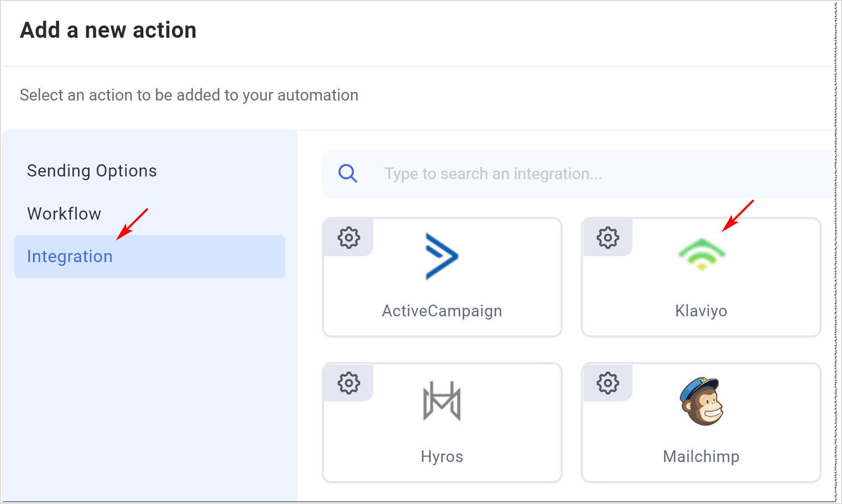This screenshot has width=842, height=504.
Task: Open ActiveCampaign settings gear icon
Action: 349,238
